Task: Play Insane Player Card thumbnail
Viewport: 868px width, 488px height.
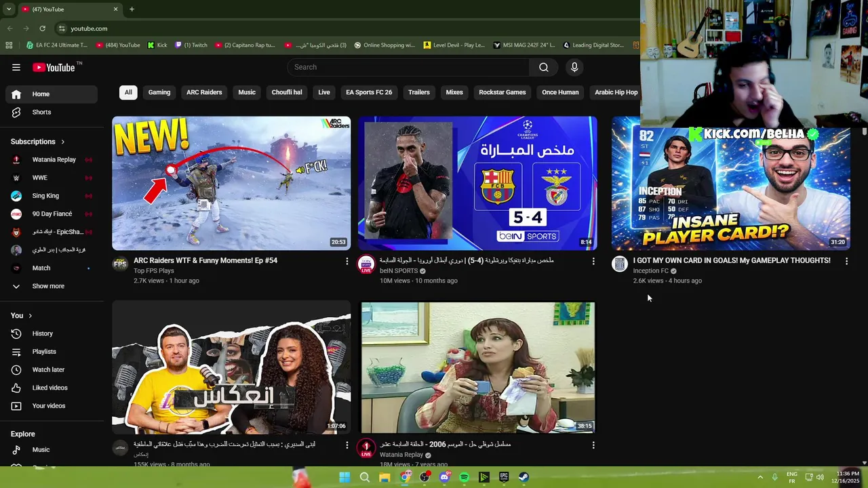Action: point(731,190)
